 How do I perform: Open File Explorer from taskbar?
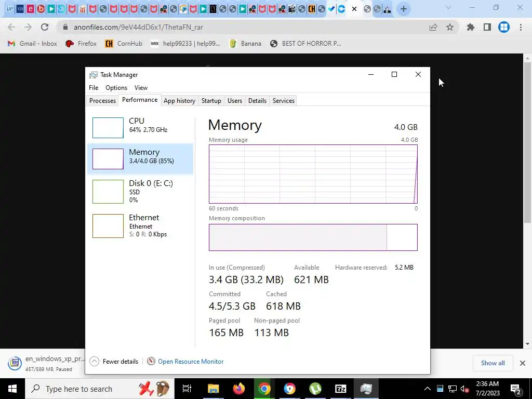coord(214,389)
